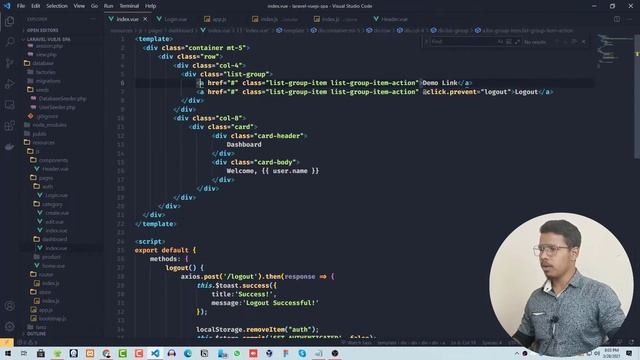Screen dimensions: 640x360
Task: Open the Accounts menu icon
Action: pyautogui.click(x=9, y=306)
